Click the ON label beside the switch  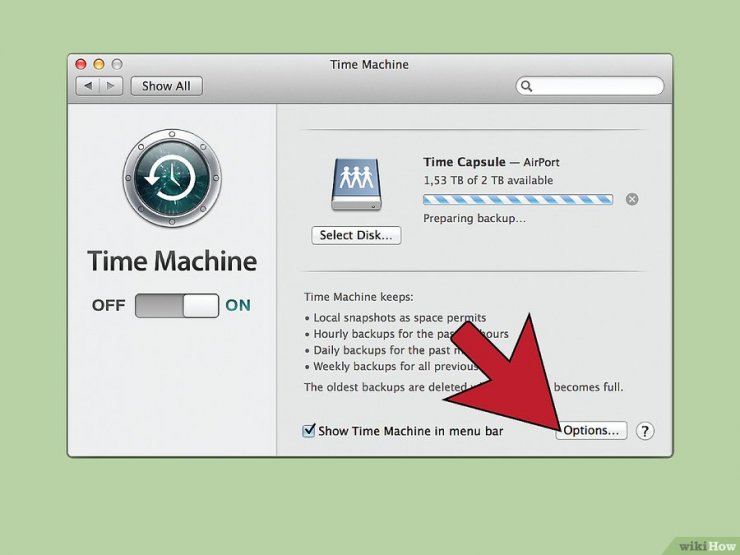click(238, 305)
